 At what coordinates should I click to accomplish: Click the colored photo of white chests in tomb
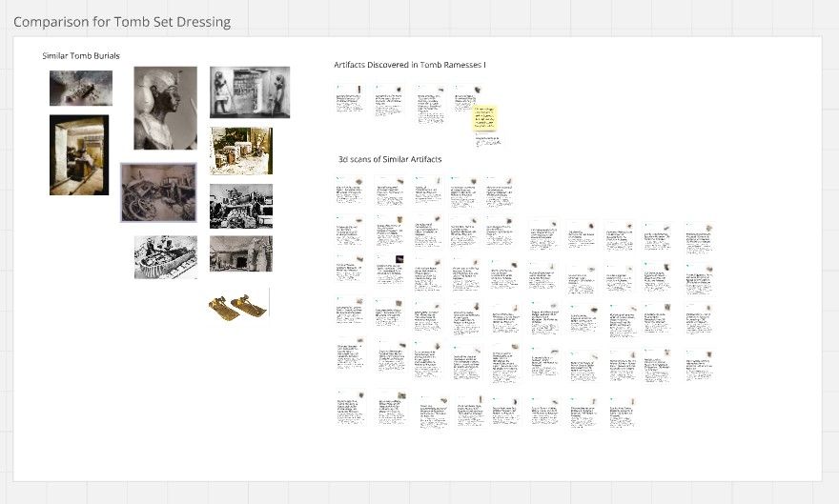click(x=241, y=151)
